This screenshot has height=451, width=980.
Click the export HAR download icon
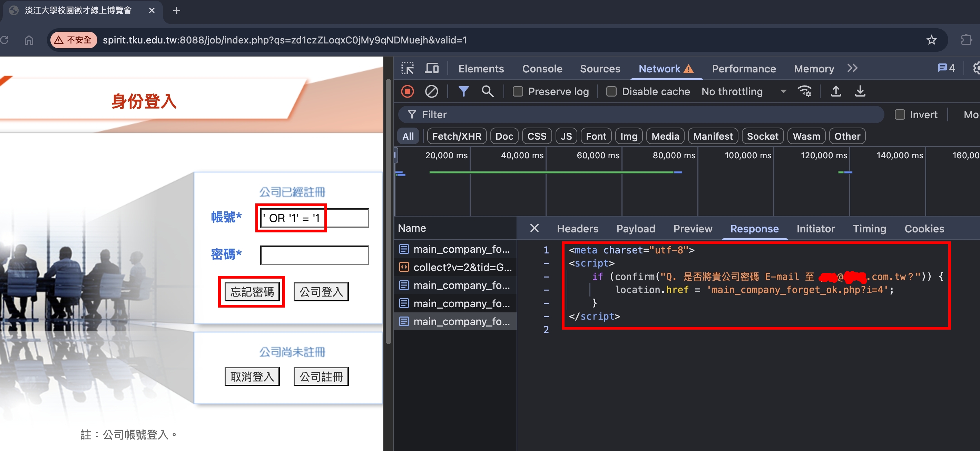(x=860, y=91)
